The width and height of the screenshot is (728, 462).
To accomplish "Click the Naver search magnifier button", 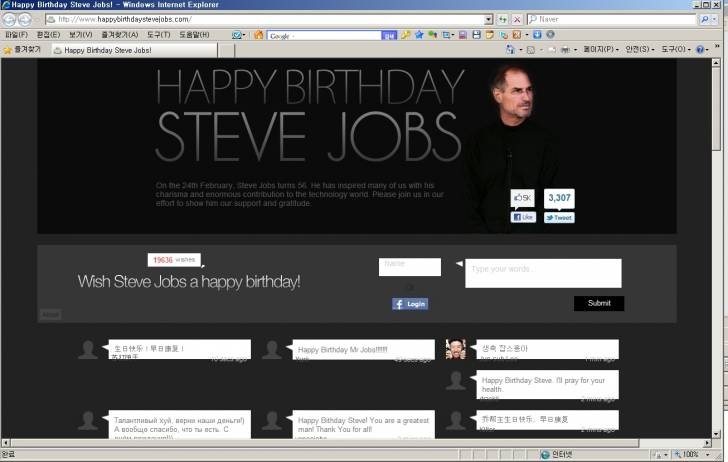I will 705,20.
